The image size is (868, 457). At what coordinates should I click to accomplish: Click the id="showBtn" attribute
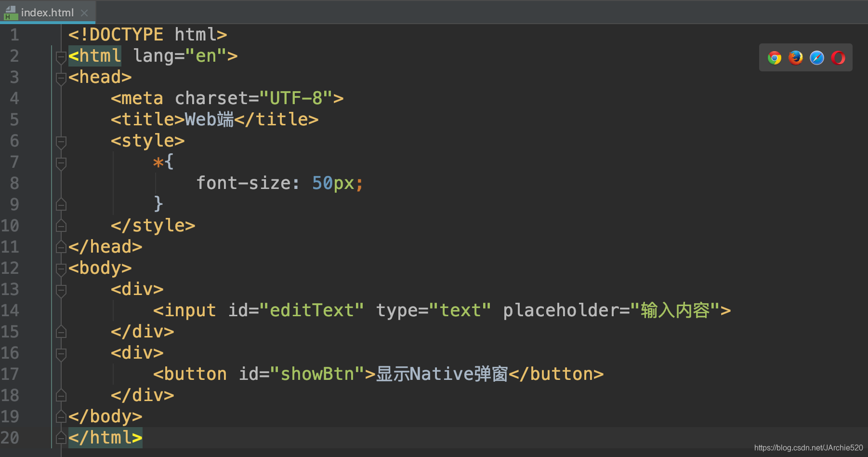[302, 374]
